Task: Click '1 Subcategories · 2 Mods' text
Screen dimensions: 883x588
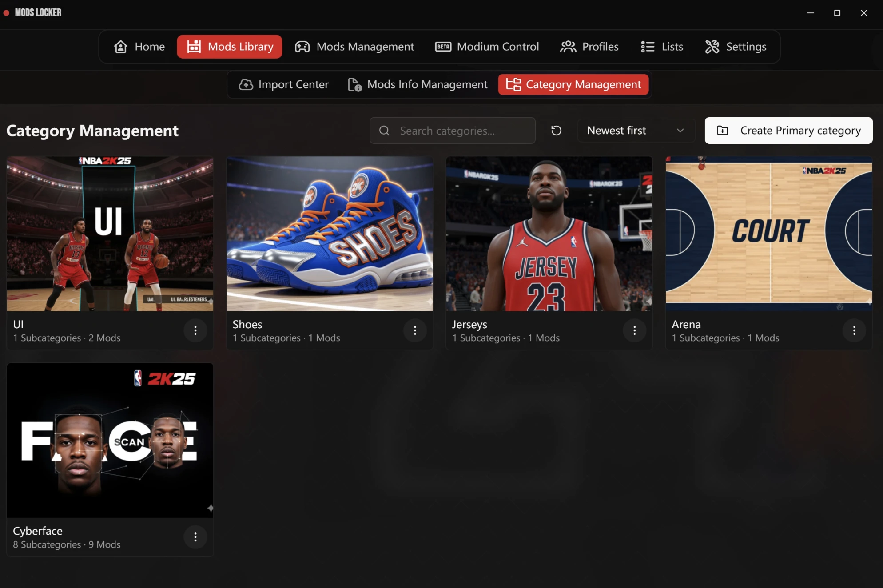Action: [x=67, y=338]
